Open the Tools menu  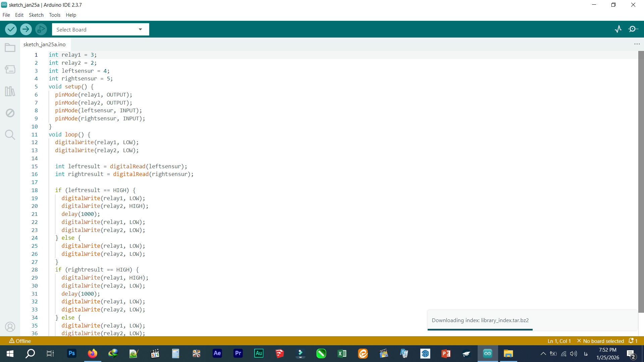(54, 15)
